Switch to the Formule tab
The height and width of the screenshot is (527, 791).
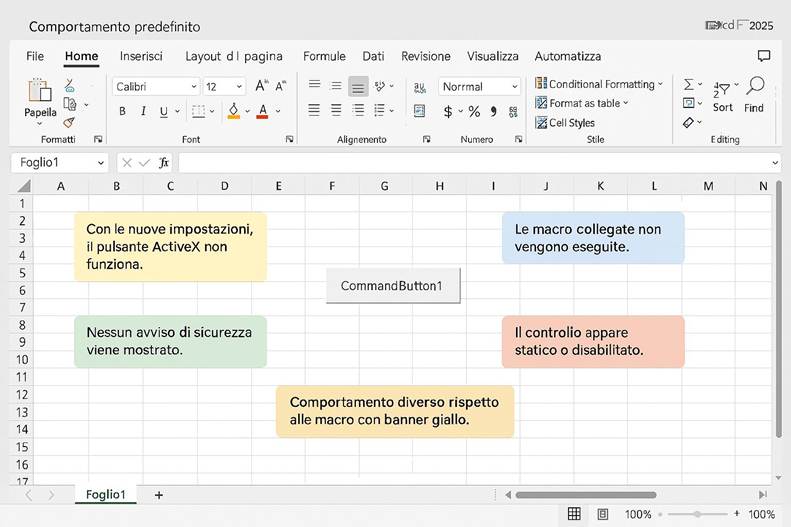(324, 56)
